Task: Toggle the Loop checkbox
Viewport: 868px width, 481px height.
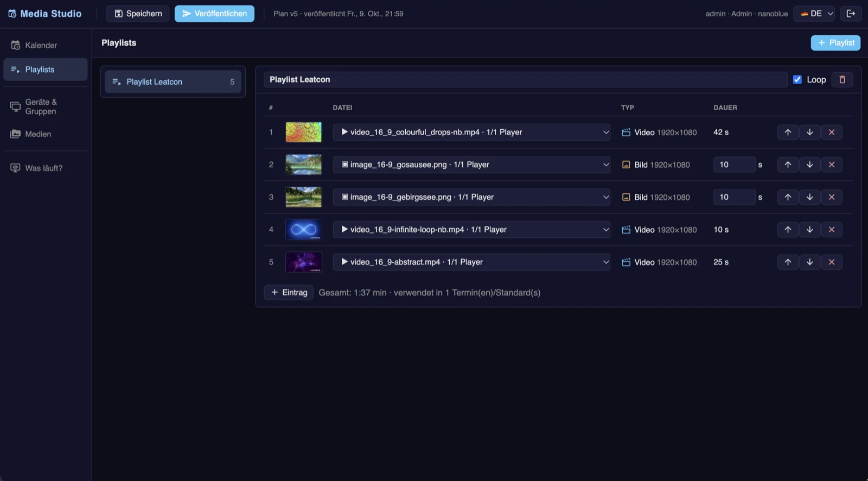Action: (797, 80)
